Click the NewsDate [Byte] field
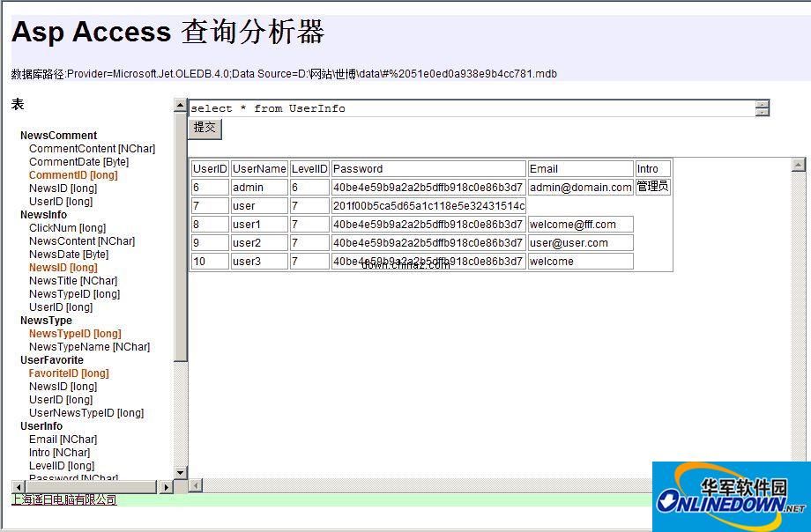 tap(69, 255)
